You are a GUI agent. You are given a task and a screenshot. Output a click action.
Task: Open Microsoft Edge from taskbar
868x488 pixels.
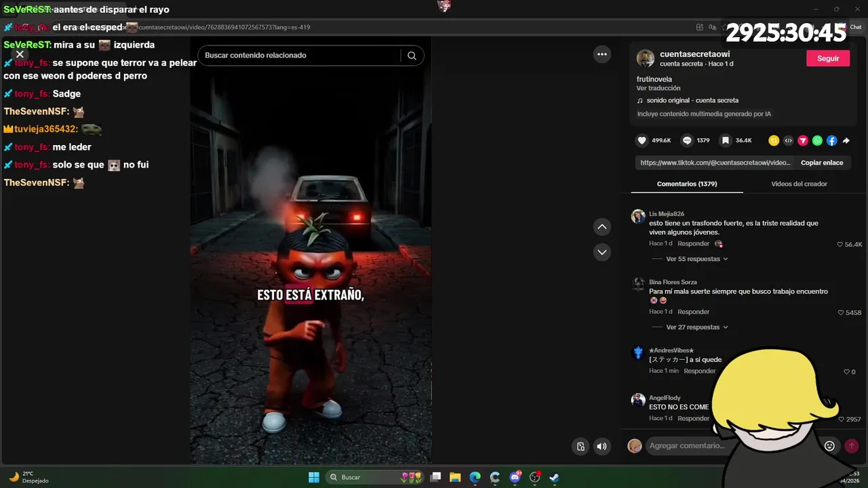475,477
